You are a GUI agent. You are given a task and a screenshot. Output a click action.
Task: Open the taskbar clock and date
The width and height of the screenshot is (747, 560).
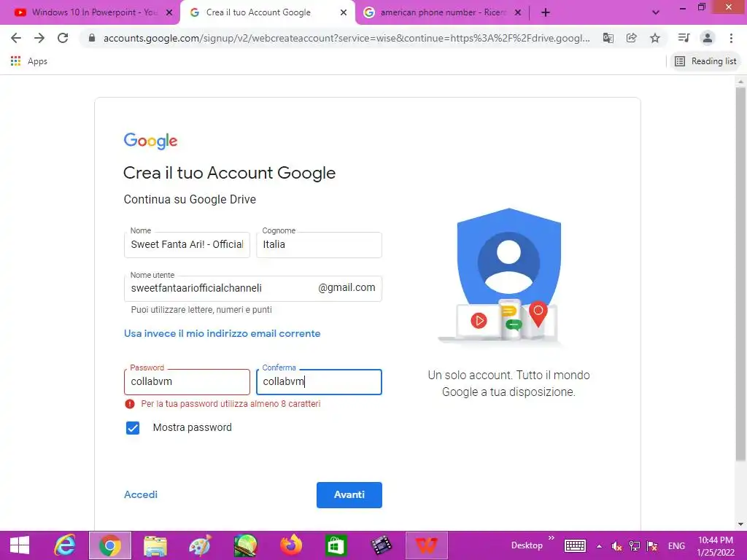point(716,546)
